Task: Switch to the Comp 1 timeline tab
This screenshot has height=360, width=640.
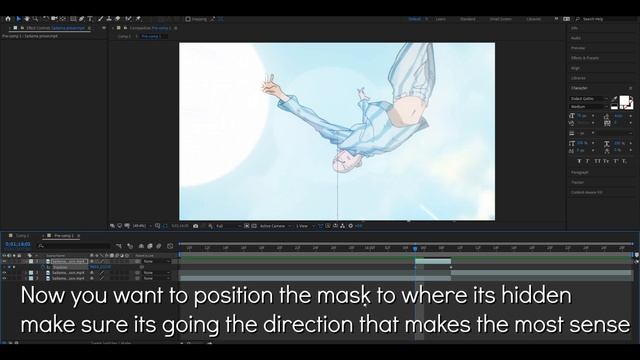Action: pyautogui.click(x=22, y=236)
